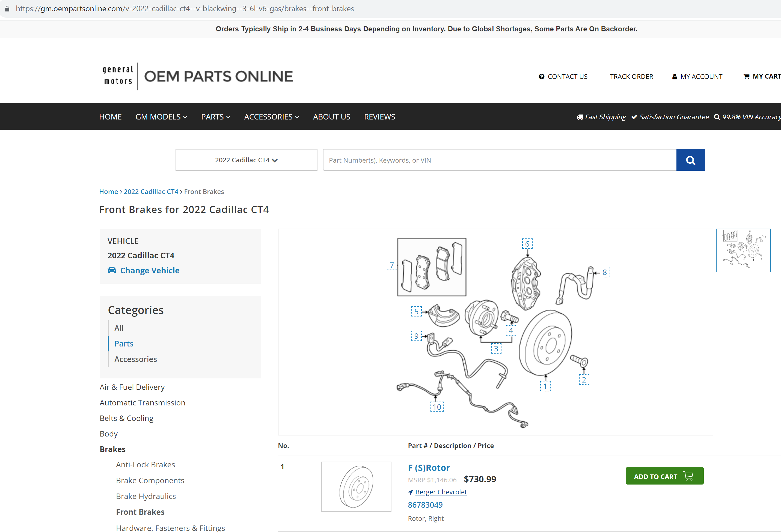
Task: Open Brake Hydraulics subcategory
Action: pos(146,496)
